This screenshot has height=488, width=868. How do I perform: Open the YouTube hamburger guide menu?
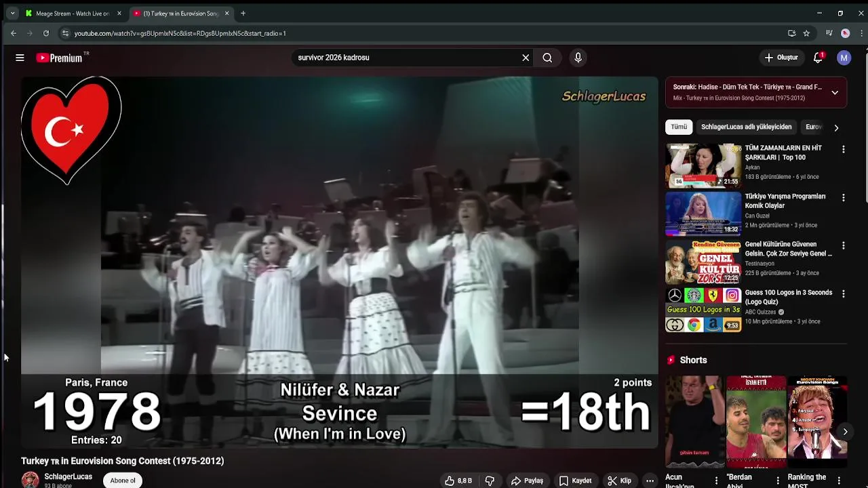click(20, 58)
